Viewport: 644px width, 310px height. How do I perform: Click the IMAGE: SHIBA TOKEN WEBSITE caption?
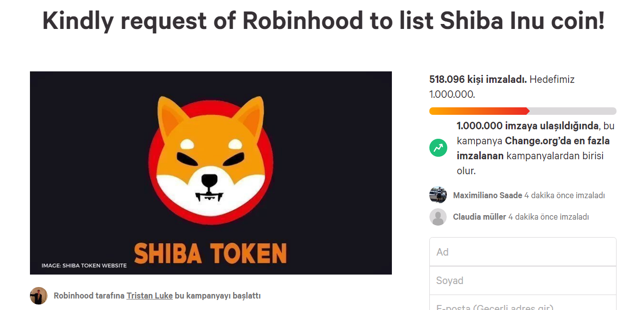coord(84,266)
